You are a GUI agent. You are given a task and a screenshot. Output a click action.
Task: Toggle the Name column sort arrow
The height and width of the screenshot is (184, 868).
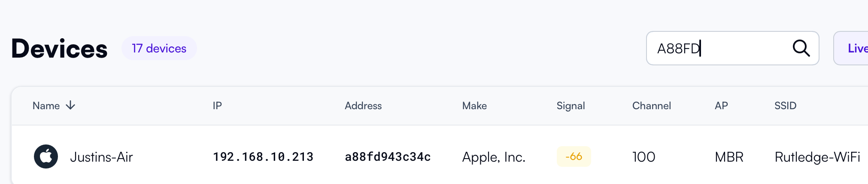[x=70, y=105]
